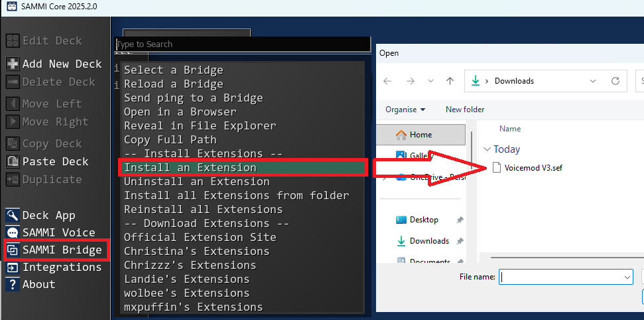
Task: Choose Reload a Bridge from menu
Action: click(x=173, y=84)
